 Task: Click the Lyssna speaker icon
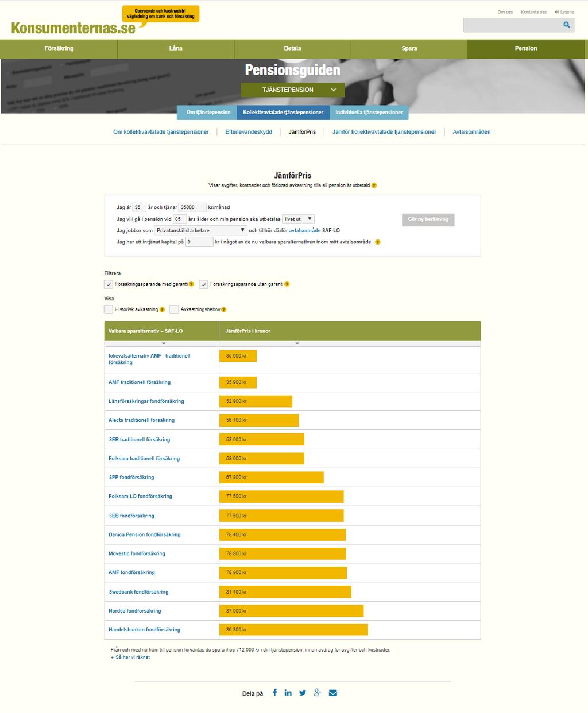point(557,12)
